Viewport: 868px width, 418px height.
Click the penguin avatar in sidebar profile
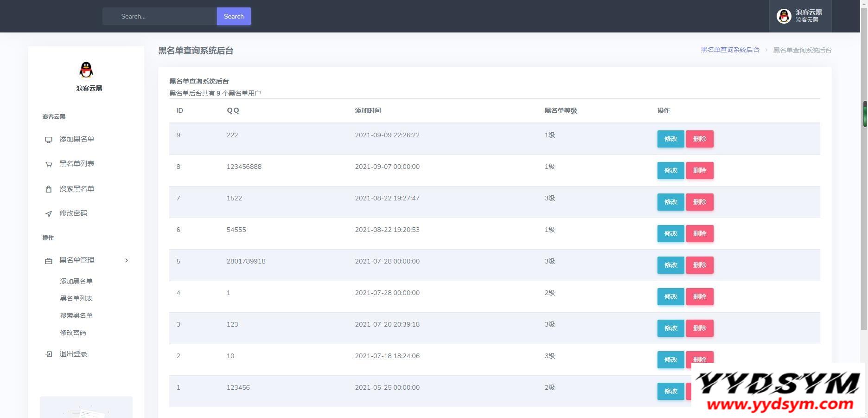click(86, 70)
